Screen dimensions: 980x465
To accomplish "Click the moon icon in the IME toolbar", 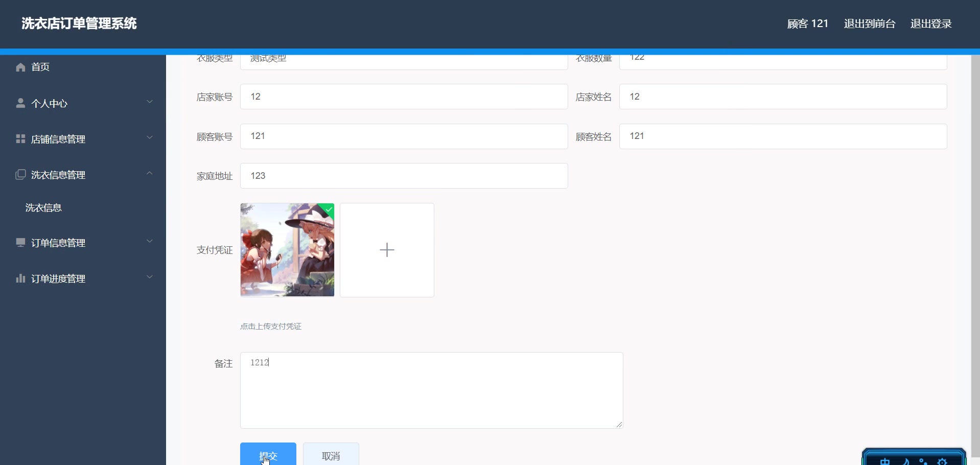I will click(905, 461).
